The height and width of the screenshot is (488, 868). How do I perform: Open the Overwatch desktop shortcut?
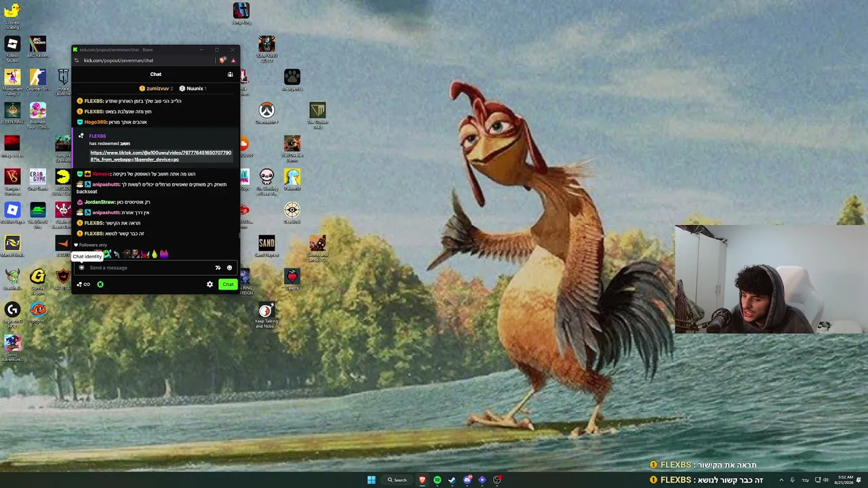click(267, 114)
